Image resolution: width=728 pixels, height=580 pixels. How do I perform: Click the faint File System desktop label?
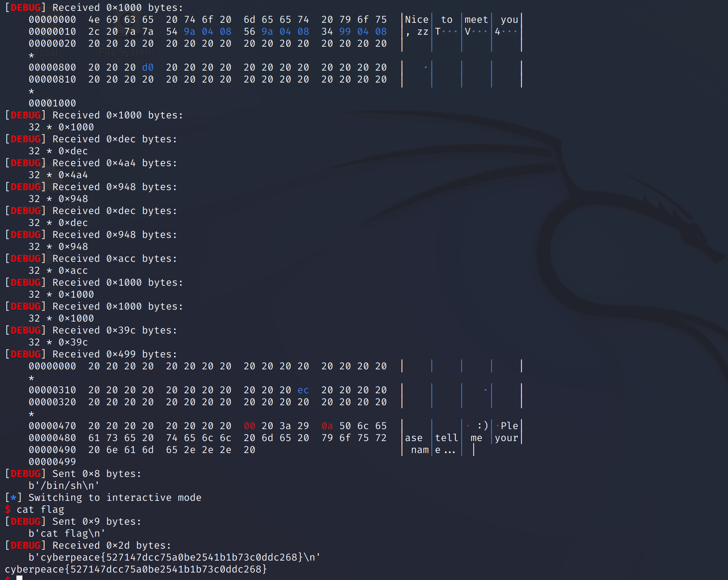tap(127, 53)
